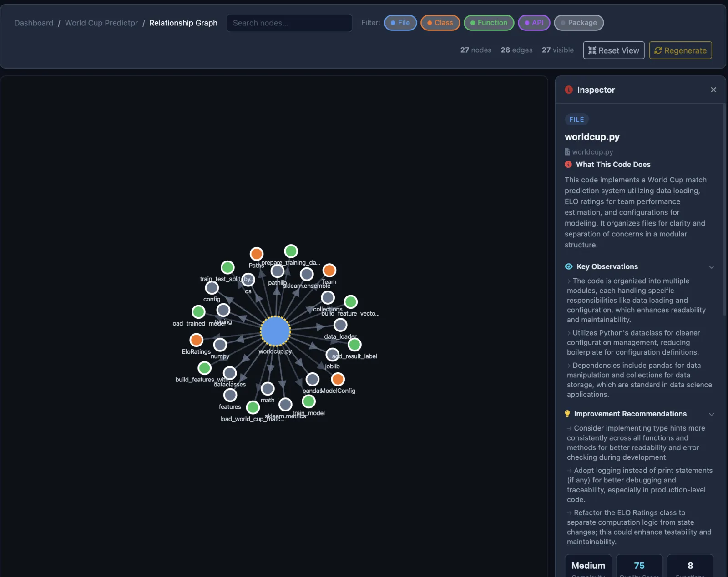This screenshot has height=577, width=728.
Task: Click the What This Code Does heading
Action: (613, 165)
